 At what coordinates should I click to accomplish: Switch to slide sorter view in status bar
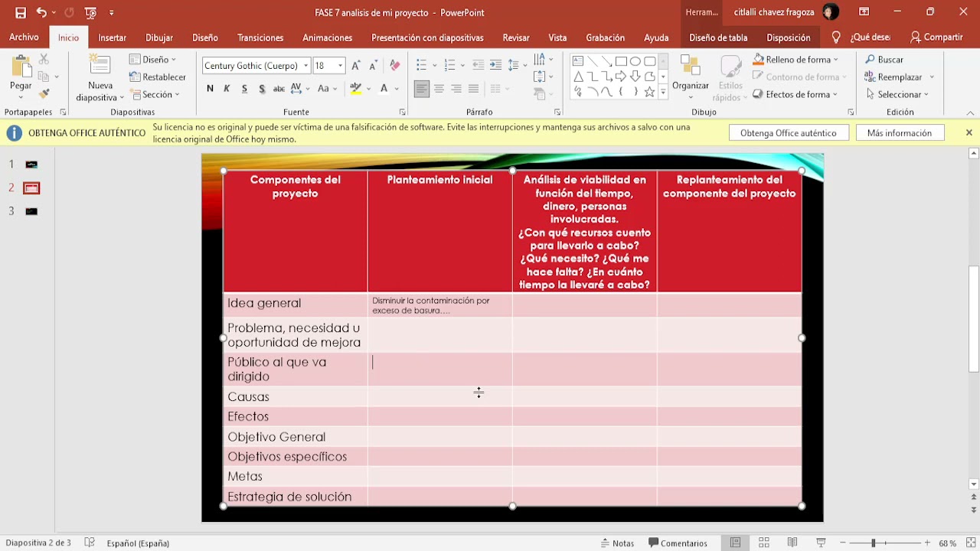tap(763, 543)
